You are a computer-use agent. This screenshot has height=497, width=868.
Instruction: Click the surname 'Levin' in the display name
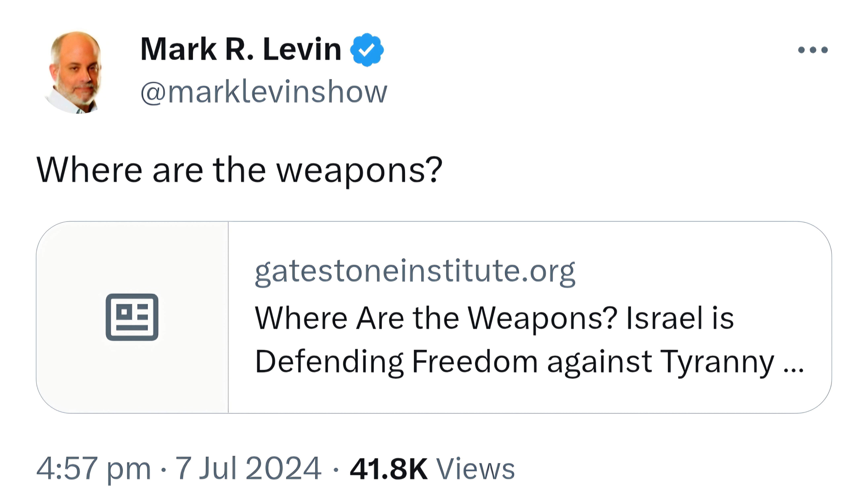[302, 50]
